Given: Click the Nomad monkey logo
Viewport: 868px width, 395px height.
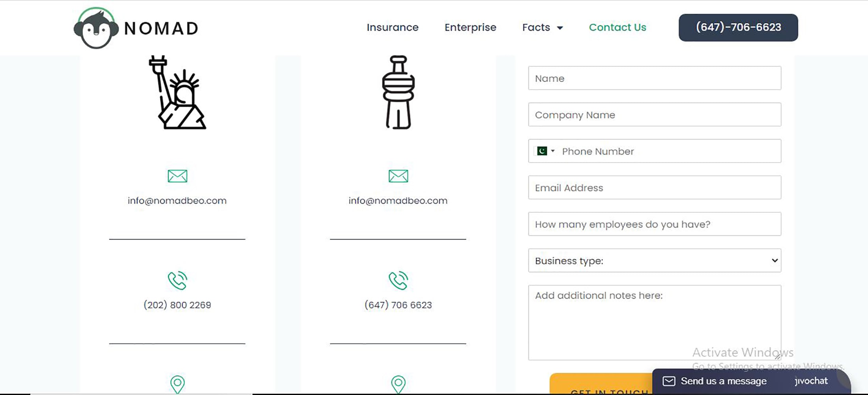Looking at the screenshot, I should tap(96, 28).
